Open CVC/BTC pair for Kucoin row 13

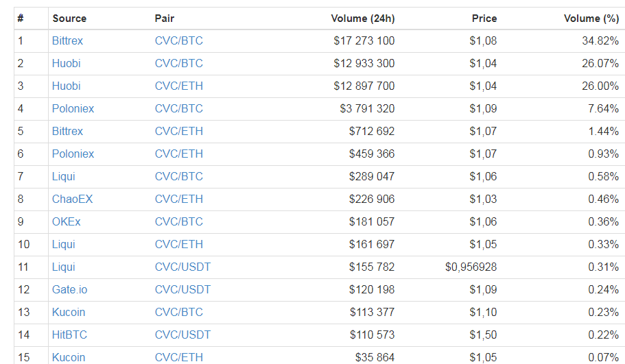coord(179,312)
